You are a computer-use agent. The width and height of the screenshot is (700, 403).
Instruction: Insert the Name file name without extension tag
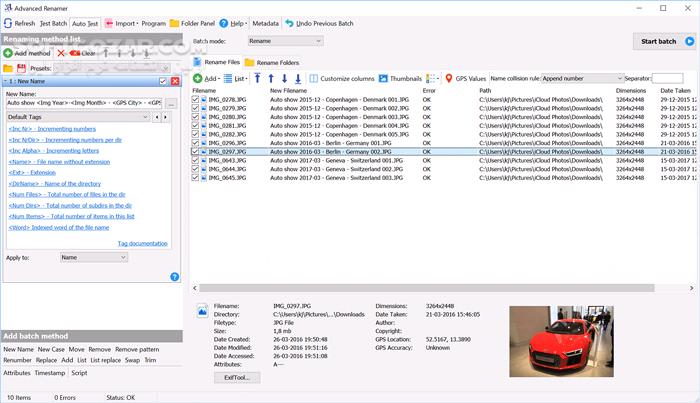59,162
